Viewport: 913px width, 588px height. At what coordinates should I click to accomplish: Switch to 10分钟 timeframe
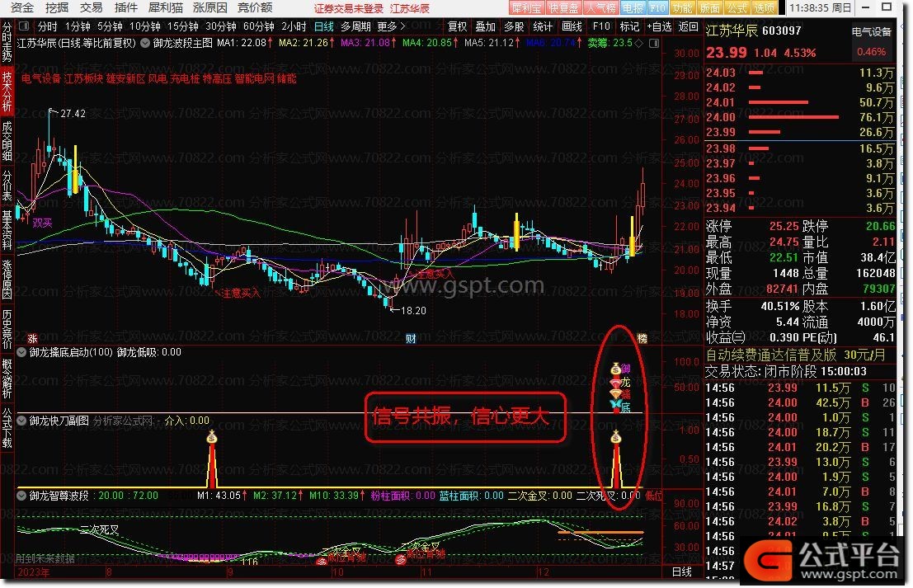click(x=145, y=26)
